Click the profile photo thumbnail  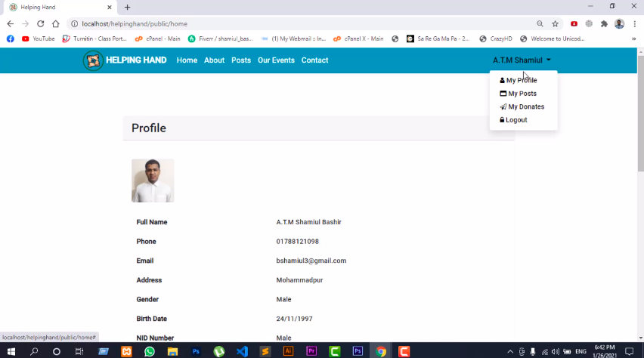click(153, 181)
